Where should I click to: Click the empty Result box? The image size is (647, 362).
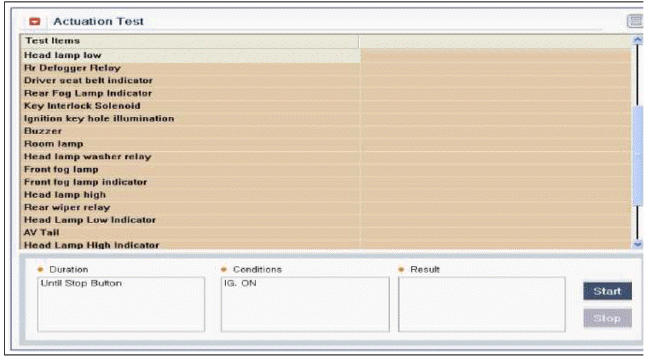point(482,305)
